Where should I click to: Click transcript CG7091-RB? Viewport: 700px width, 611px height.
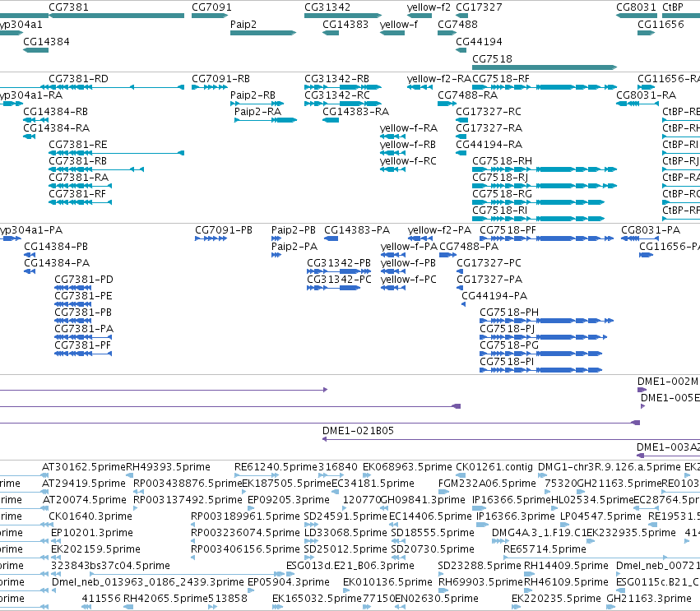click(x=221, y=79)
